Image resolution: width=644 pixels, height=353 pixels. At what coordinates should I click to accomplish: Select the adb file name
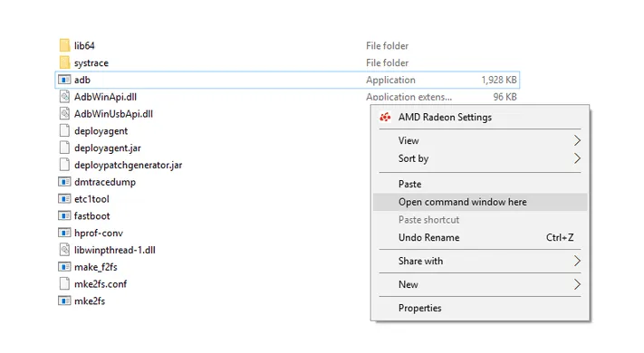[82, 80]
